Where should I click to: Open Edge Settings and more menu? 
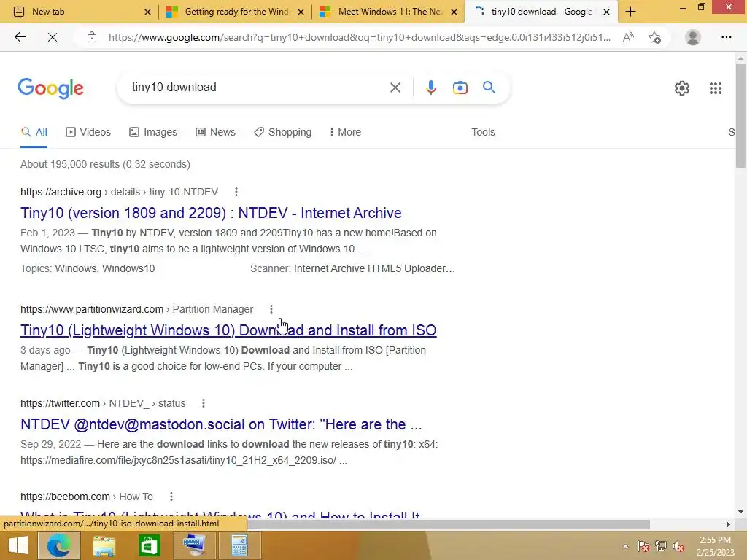tap(726, 37)
